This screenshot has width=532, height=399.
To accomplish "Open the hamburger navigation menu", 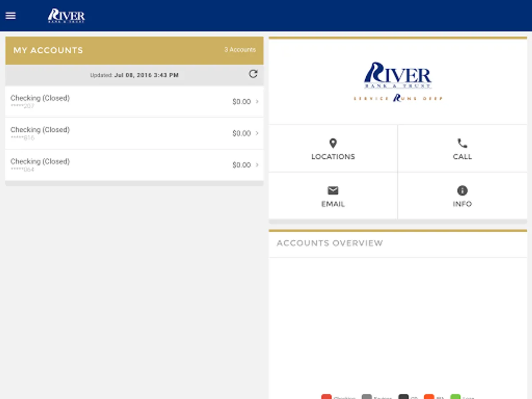I will (11, 16).
